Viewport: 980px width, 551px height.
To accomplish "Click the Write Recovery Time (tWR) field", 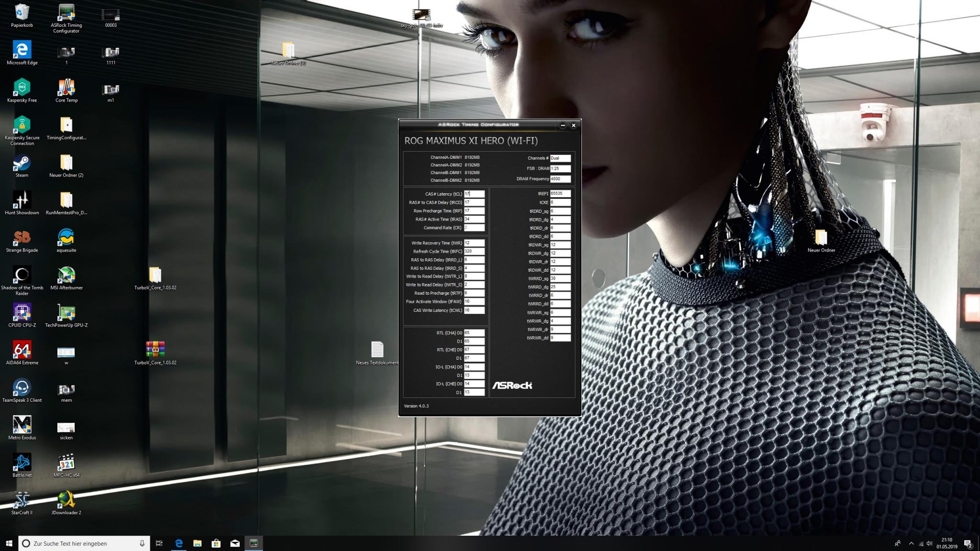I will (x=474, y=243).
